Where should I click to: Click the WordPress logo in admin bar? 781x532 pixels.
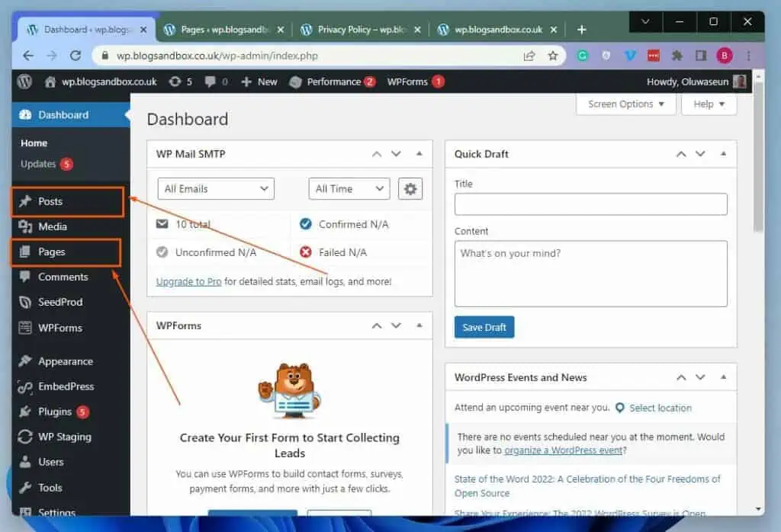coord(24,82)
